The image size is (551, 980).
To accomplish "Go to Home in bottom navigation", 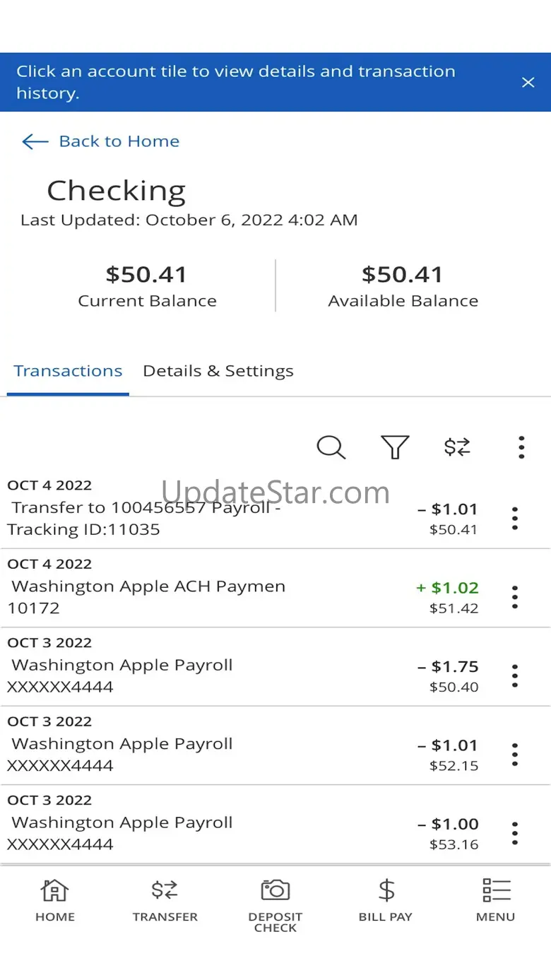I will tap(54, 899).
